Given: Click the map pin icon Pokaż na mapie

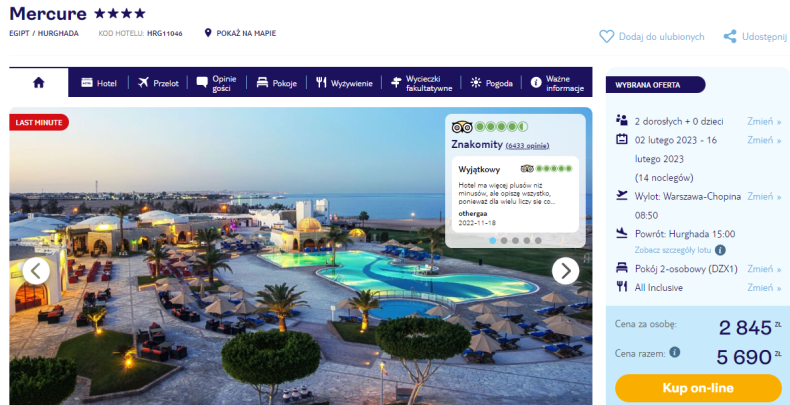Looking at the screenshot, I should [x=208, y=33].
